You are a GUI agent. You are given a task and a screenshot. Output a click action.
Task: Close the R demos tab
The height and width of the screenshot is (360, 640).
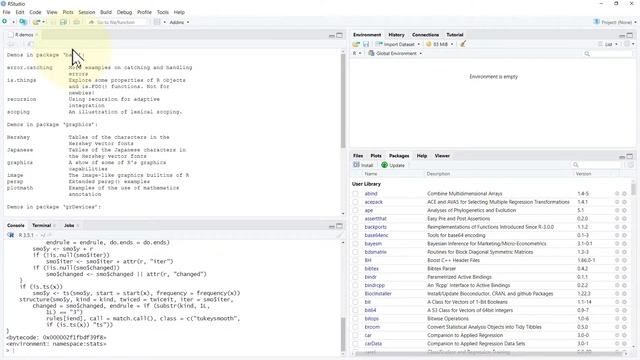point(37,35)
